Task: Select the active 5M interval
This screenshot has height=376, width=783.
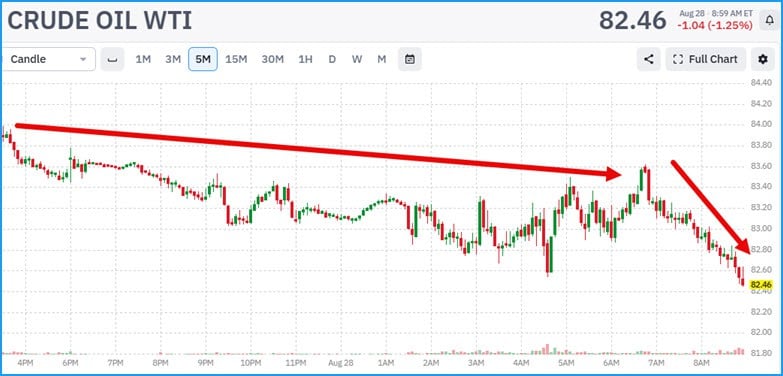Action: coord(203,59)
